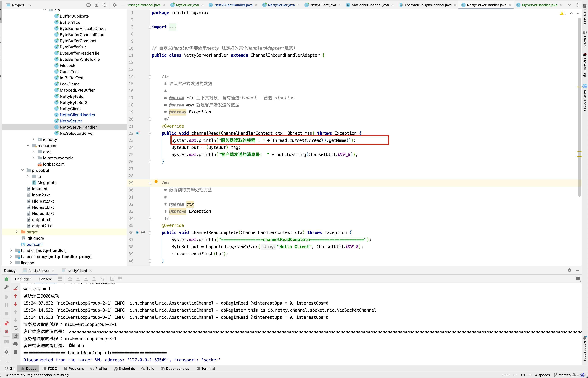Close the NettyClient.java tab

(340, 5)
